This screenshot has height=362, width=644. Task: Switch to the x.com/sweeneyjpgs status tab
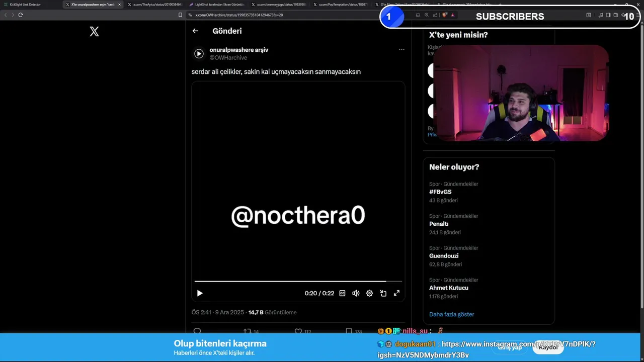click(x=279, y=5)
